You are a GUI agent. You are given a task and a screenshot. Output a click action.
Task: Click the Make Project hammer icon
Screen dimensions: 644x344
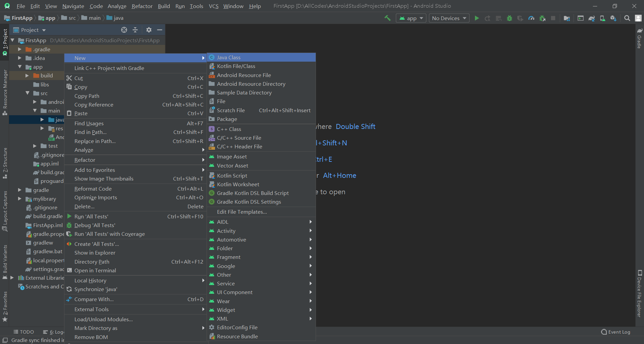(x=387, y=18)
